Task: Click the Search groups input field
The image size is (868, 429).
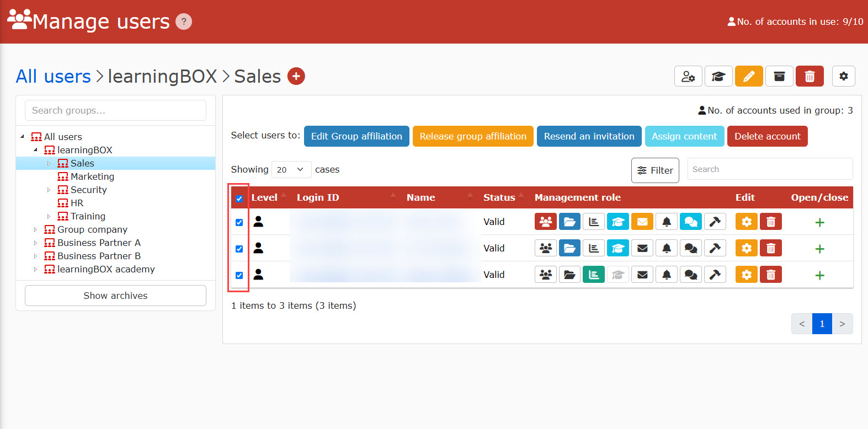Action: tap(115, 110)
